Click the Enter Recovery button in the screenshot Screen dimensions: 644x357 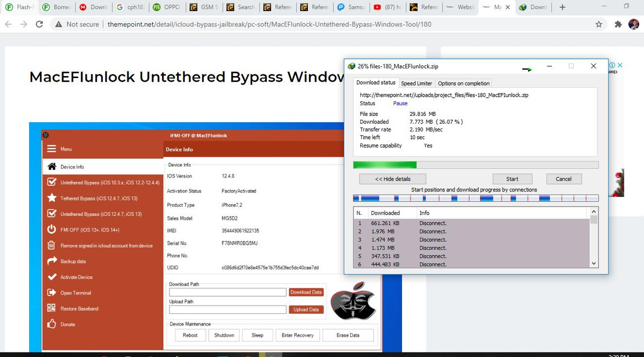297,335
